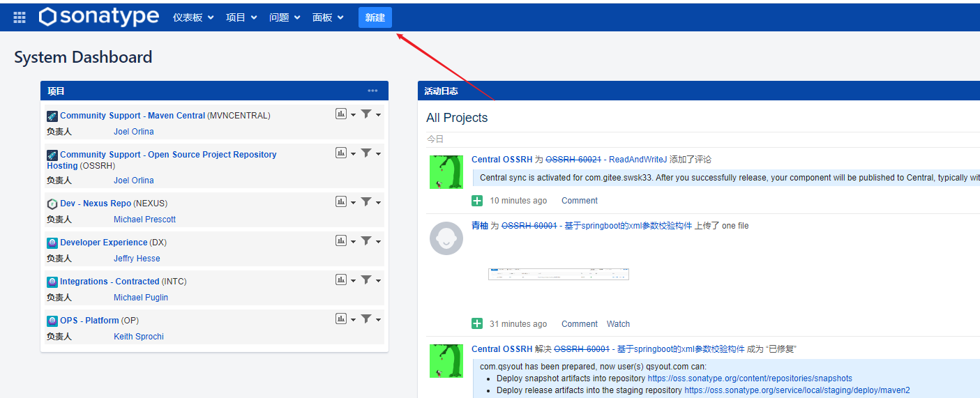Open the staging deploy maven2 URL link
Viewport: 980px width, 398px height.
click(x=797, y=390)
